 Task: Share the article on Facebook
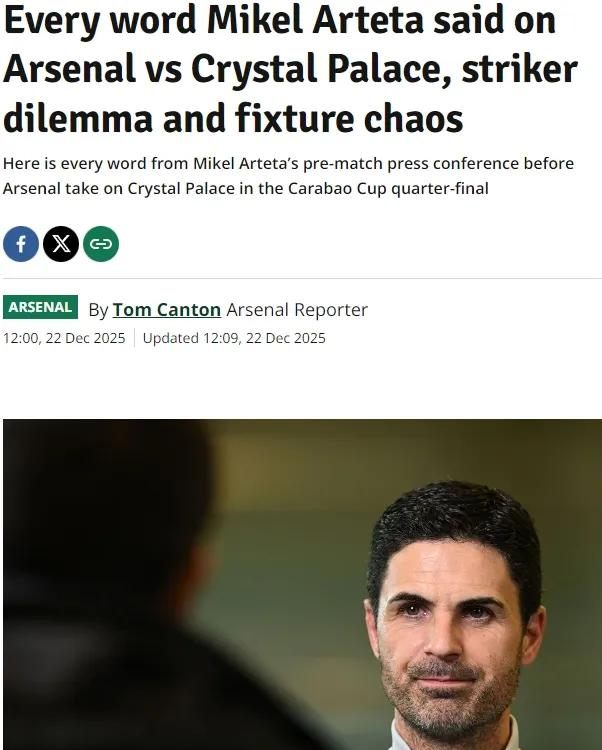point(21,244)
